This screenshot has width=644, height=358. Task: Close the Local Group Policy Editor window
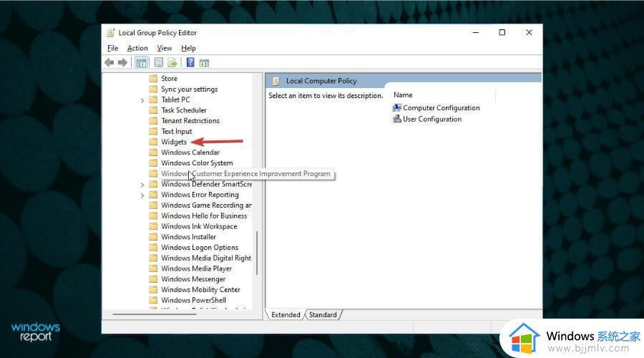pyautogui.click(x=529, y=32)
